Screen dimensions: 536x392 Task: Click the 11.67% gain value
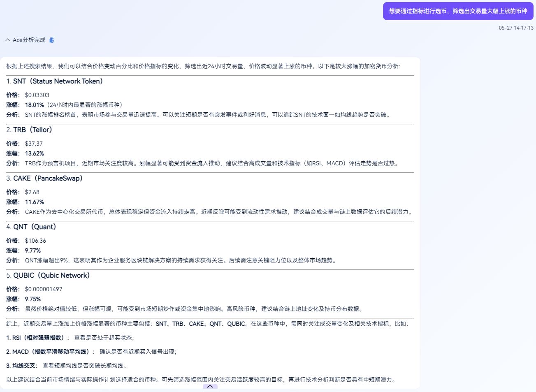35,202
